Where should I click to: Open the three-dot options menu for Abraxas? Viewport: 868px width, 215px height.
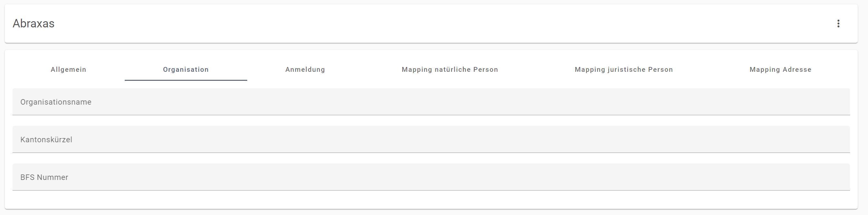click(x=838, y=23)
